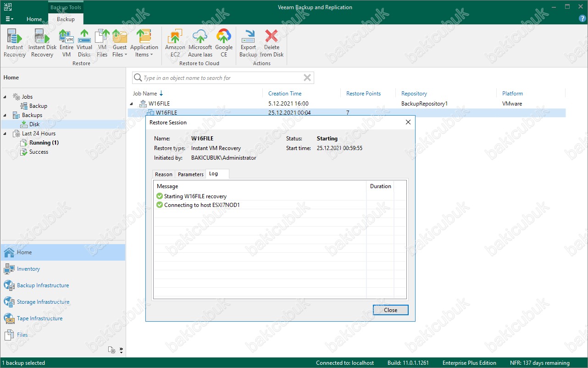Screen dimensions: 588x368
Task: Click the Veeam app icon in title bar
Action: (x=8, y=7)
